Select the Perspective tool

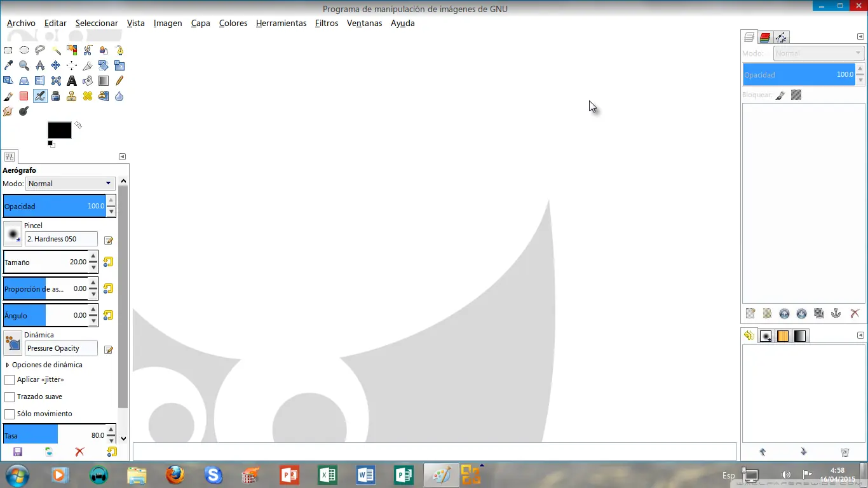(24, 81)
